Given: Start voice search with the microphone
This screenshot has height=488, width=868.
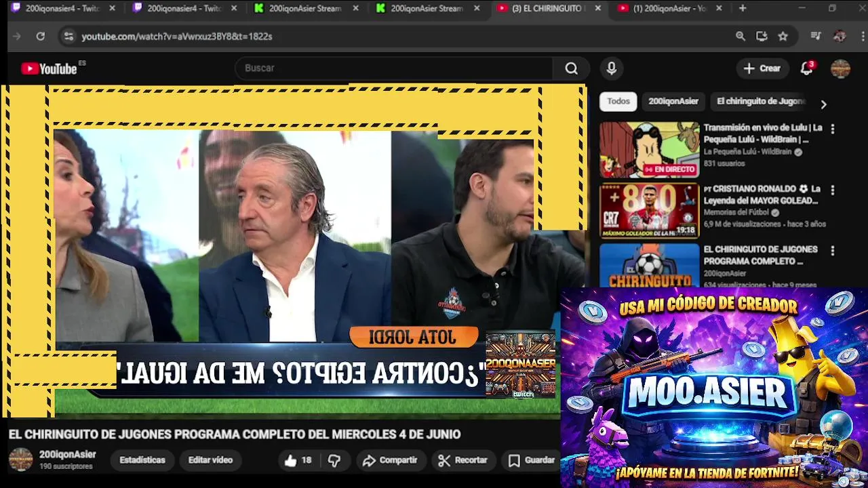Looking at the screenshot, I should click(611, 68).
